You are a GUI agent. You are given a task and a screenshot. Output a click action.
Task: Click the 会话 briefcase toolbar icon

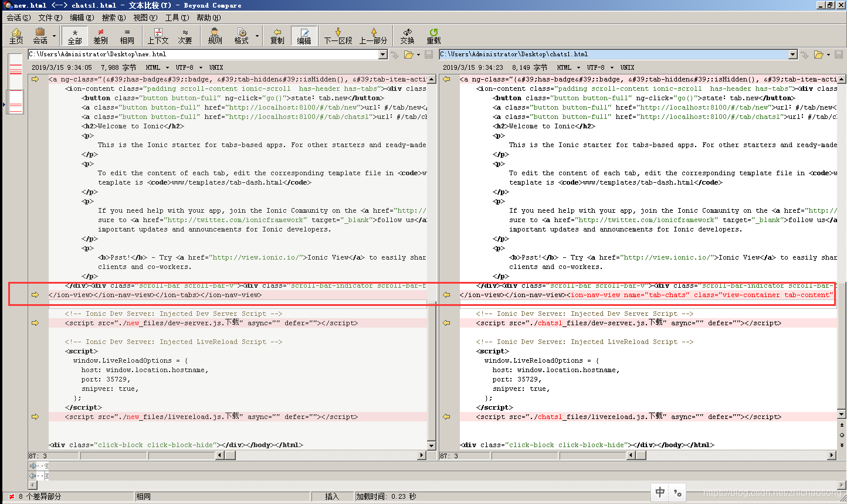pyautogui.click(x=40, y=36)
